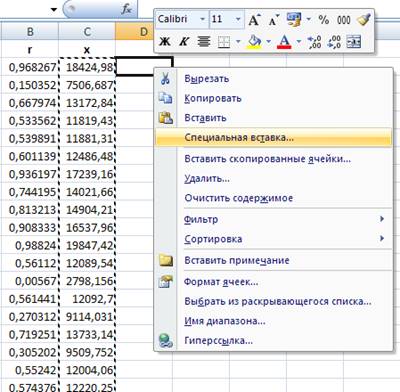Image resolution: width=400 pixels, height=392 pixels.
Task: Click the hyperlink globe icon
Action: tap(166, 341)
